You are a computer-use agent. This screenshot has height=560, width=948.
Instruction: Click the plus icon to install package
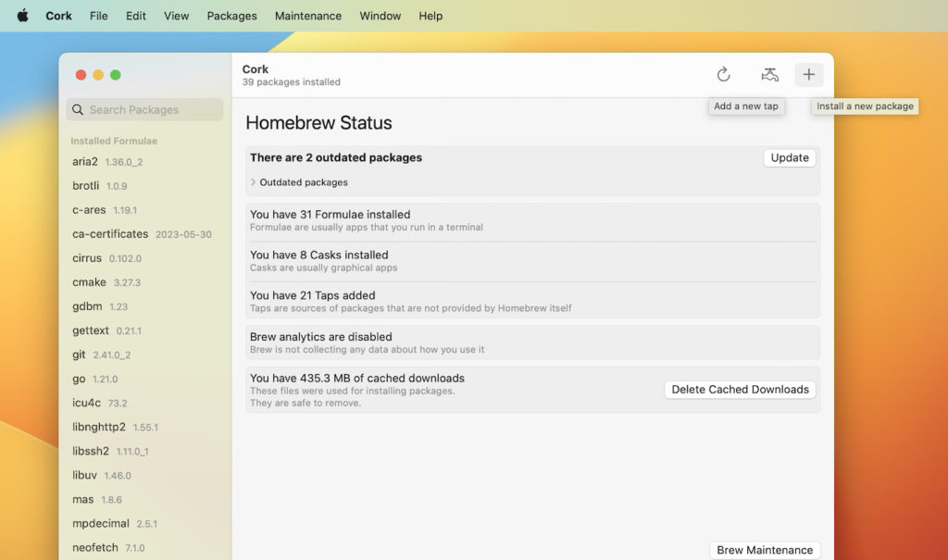(808, 75)
